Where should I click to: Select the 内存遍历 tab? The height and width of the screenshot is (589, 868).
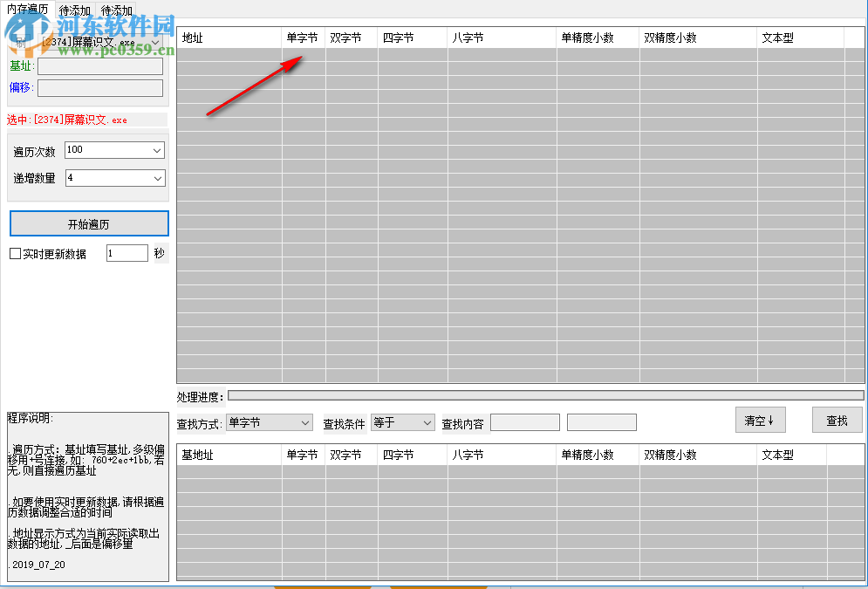[x=28, y=10]
